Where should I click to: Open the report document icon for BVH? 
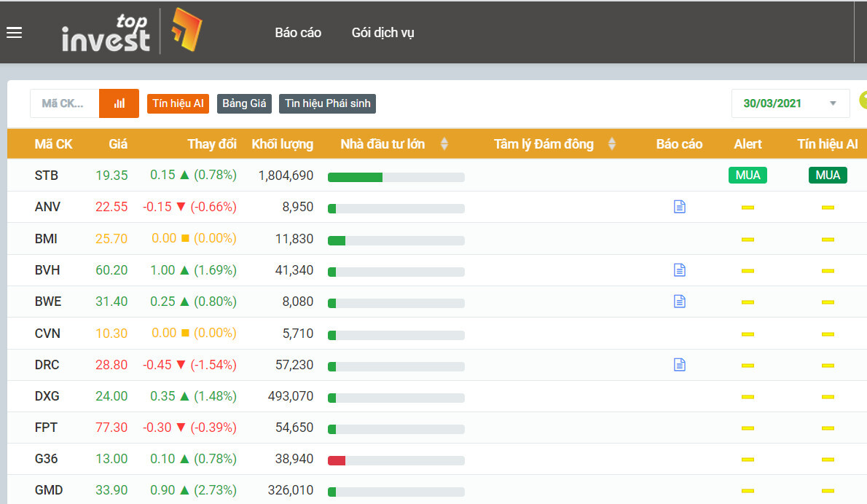(679, 270)
